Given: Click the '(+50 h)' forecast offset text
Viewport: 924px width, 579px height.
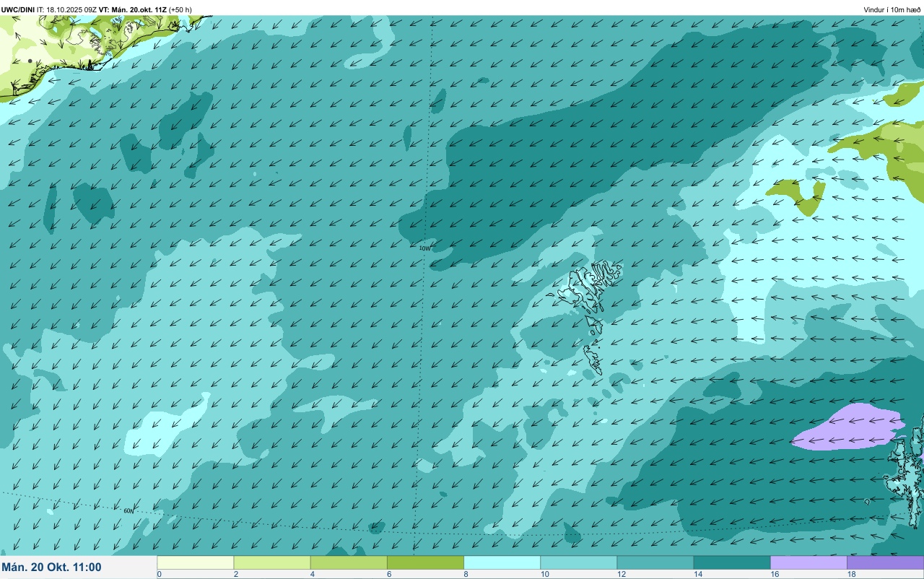Looking at the screenshot, I should click(x=180, y=9).
